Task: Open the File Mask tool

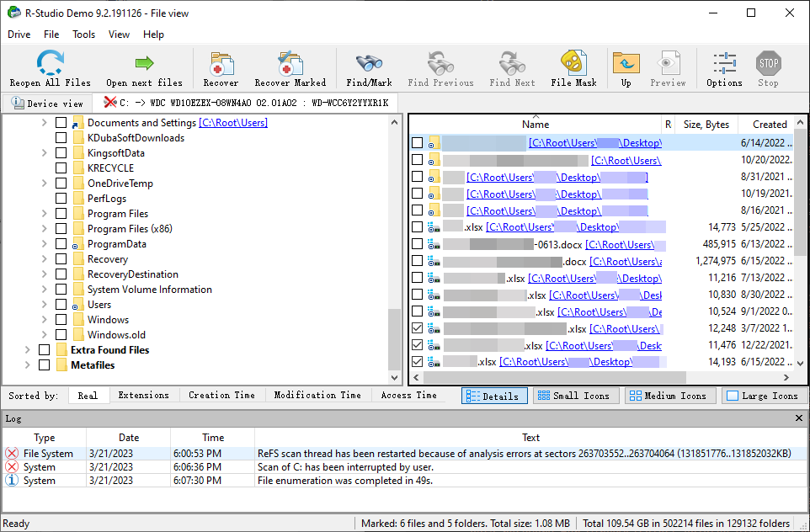Action: click(573, 63)
